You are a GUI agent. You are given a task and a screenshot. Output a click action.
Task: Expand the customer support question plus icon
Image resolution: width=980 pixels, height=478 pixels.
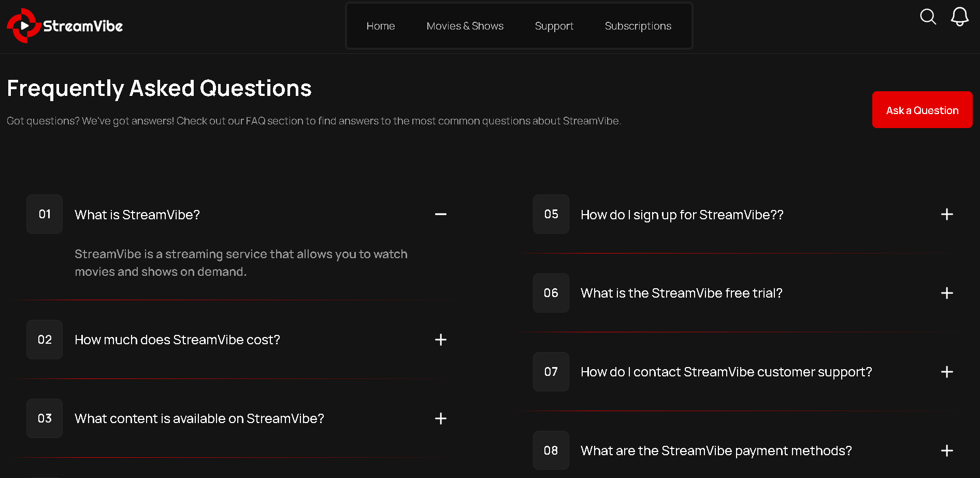(x=947, y=372)
